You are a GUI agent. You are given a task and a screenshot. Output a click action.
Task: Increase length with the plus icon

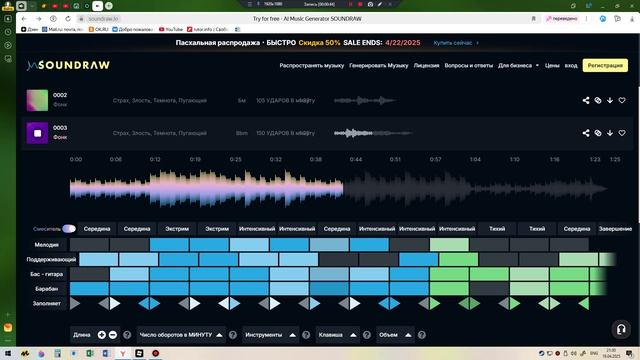102,335
